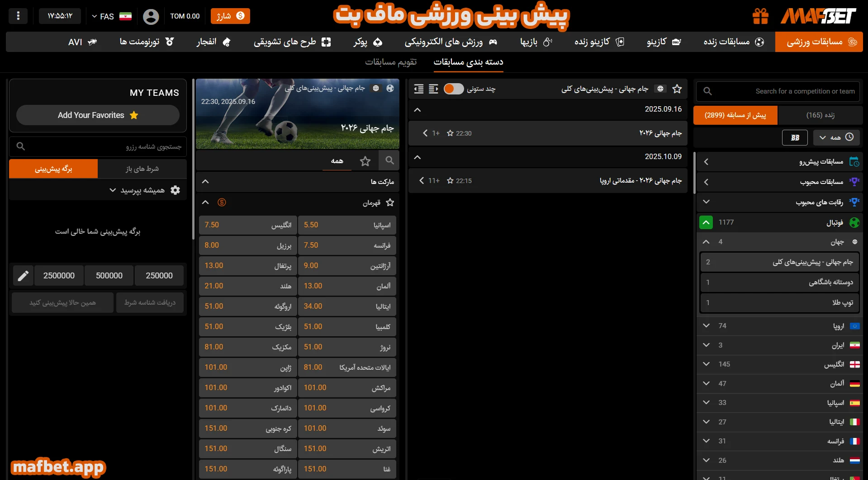Open the همه time filter dropdown
Screen dimensions: 868x480
point(836,137)
